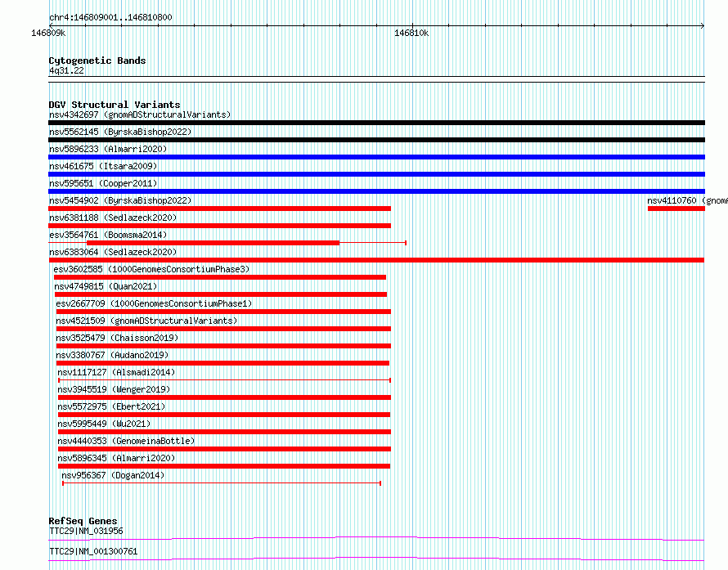This screenshot has height=570, width=728.
Task: Click the red bar for nsv4521509
Action: (223, 329)
